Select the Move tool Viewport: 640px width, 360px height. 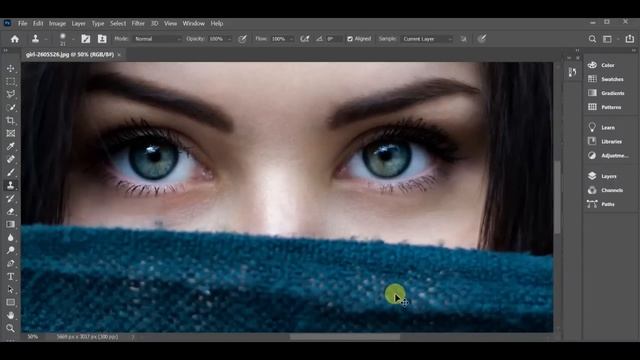point(11,68)
